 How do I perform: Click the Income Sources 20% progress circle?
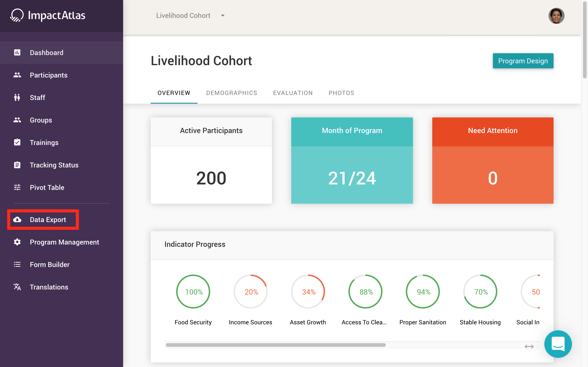click(x=251, y=292)
